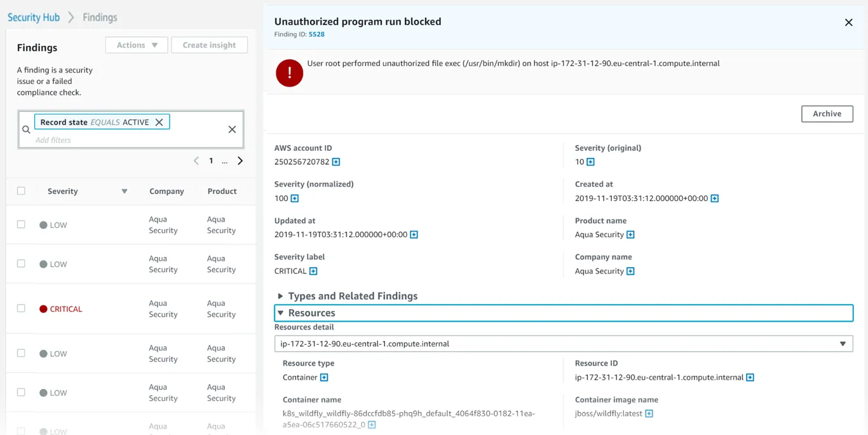868x435 pixels.
Task: Remove the Record state EQUALS ACTIVE filter chip
Action: click(x=159, y=122)
